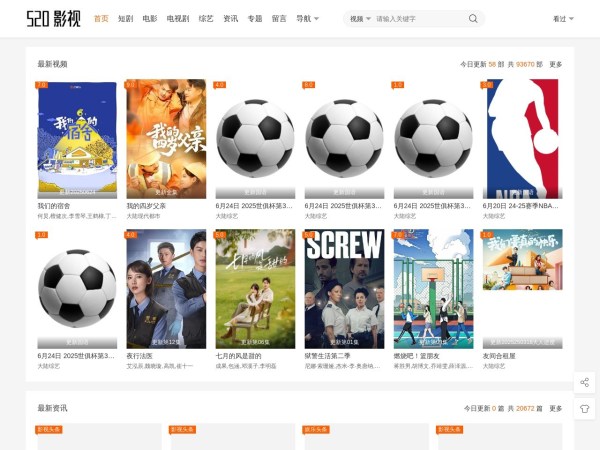Select the 电视剧 navigation item

[178, 19]
